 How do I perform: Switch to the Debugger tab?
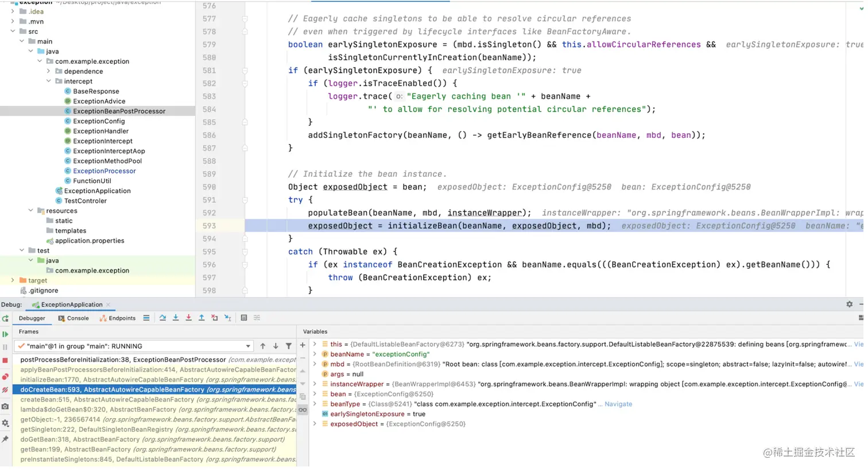pyautogui.click(x=32, y=318)
